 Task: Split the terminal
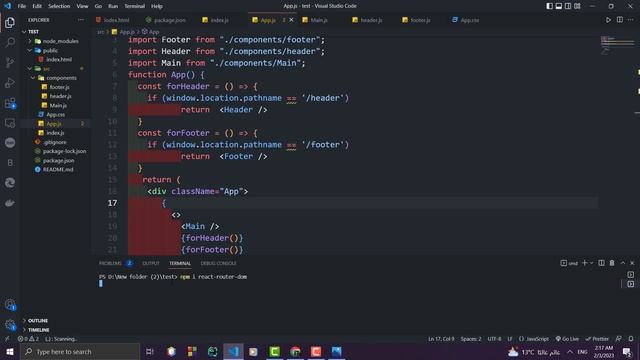[x=601, y=263]
